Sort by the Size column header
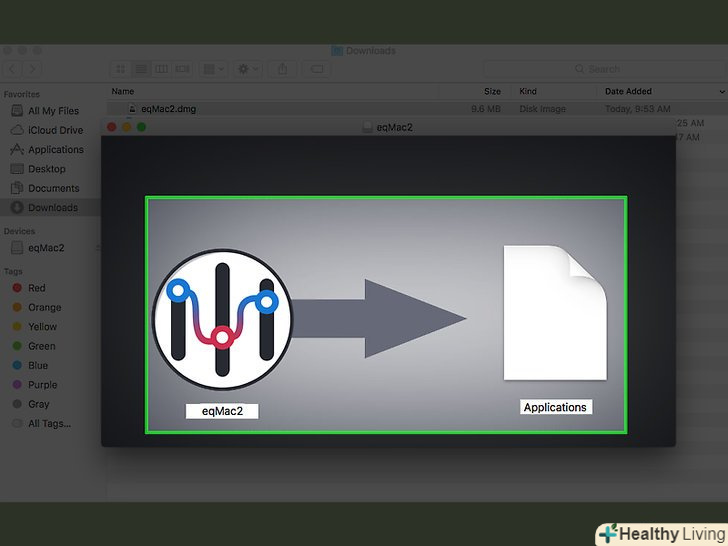728x546 pixels. 492,91
